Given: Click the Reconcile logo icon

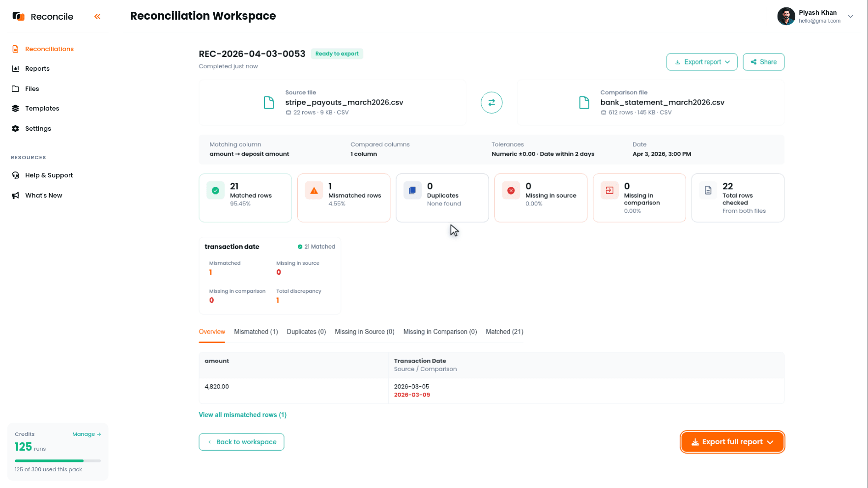Looking at the screenshot, I should pos(18,16).
